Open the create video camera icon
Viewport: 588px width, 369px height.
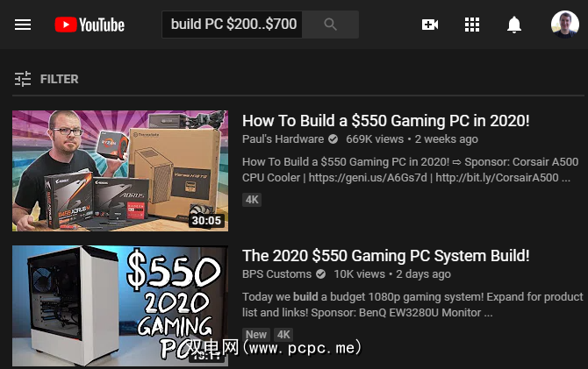pos(430,25)
